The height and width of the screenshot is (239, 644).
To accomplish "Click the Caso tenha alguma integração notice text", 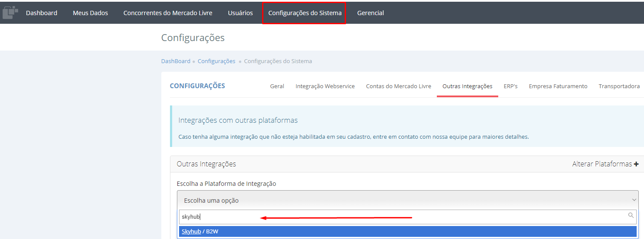I will 353,137.
